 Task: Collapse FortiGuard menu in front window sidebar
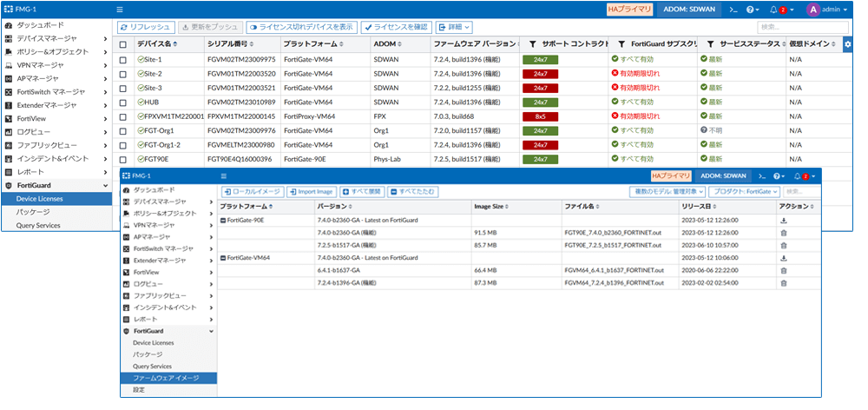[212, 331]
